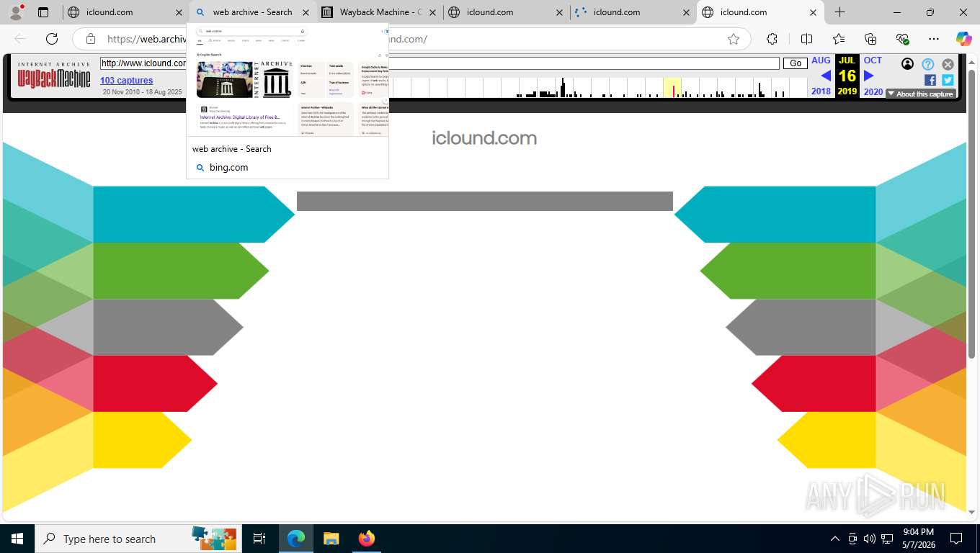Open the Copilot sidebar icon
980x553 pixels.
[x=963, y=39]
